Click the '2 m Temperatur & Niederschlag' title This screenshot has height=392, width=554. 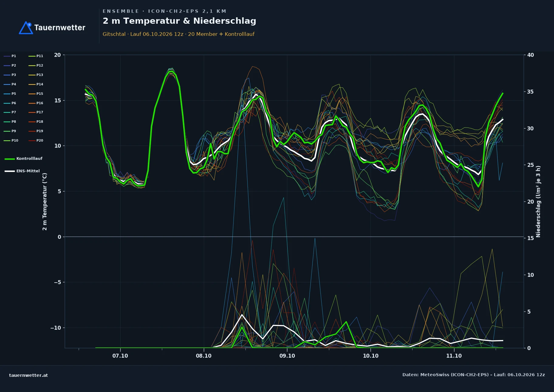tap(179, 21)
